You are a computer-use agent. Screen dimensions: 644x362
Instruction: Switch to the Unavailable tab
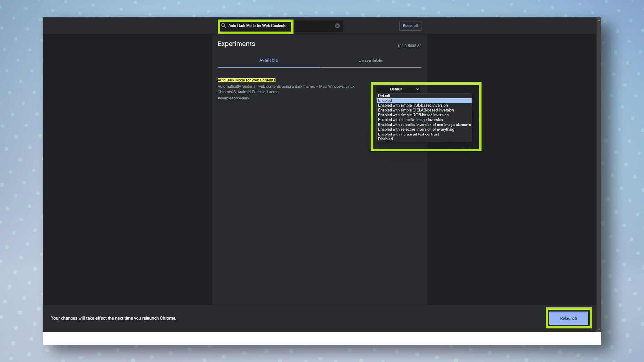tap(370, 60)
